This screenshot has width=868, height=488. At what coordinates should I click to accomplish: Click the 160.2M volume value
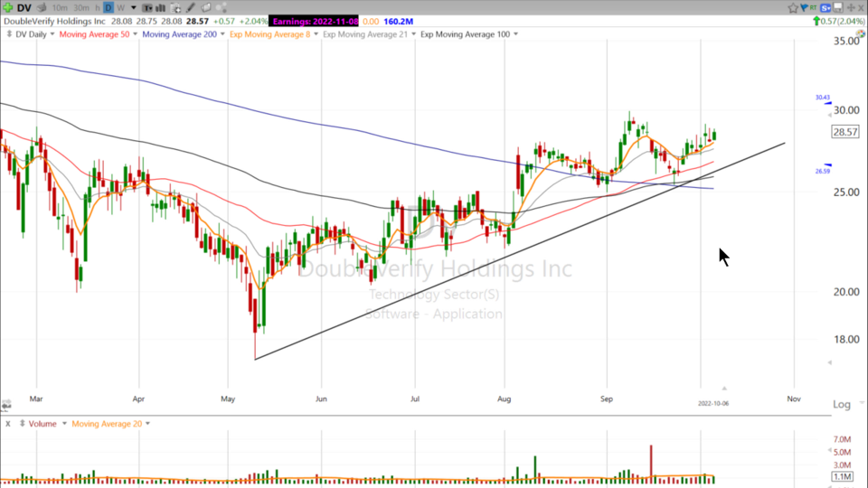coord(398,22)
